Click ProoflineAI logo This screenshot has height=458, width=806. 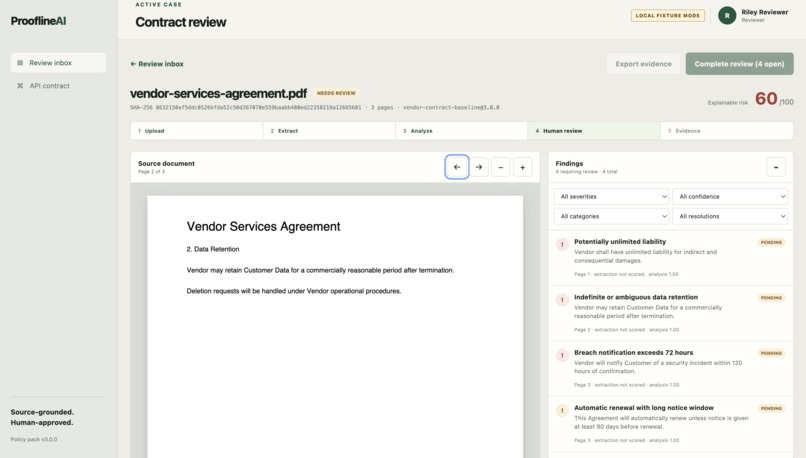coord(39,21)
